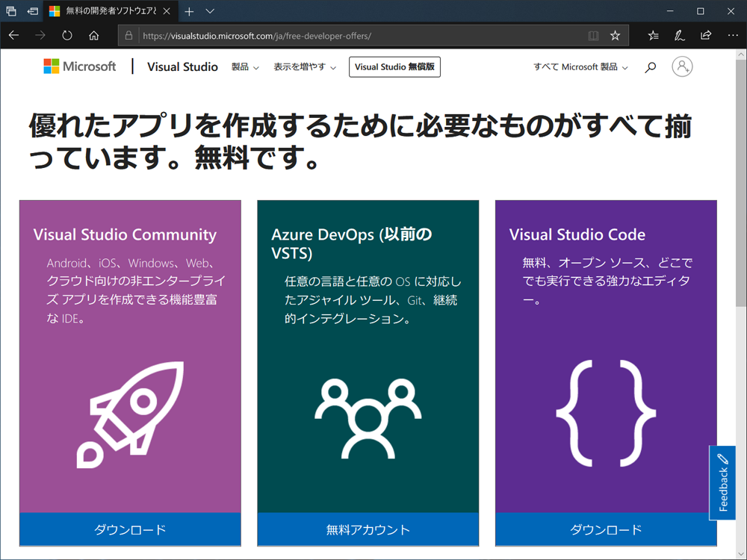747x560 pixels.
Task: Click the Azure DevOps people icon
Action: [368, 419]
